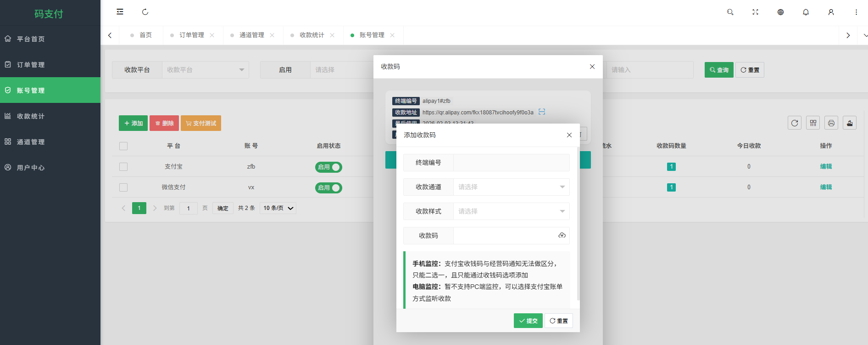Select 账号管理 in the sidebar

click(50, 90)
